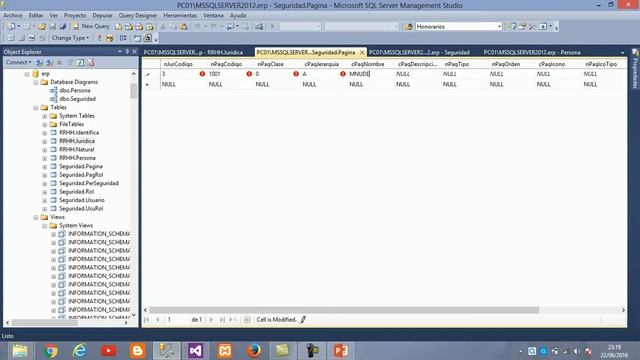Image resolution: width=640 pixels, height=360 pixels.
Task: Open Firefox from the taskbar
Action: [253, 351]
